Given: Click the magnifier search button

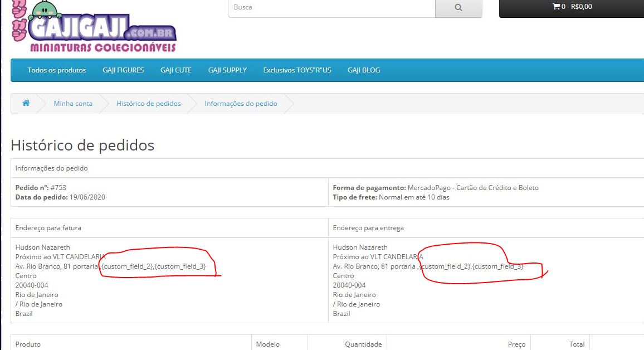Looking at the screenshot, I should 458,7.
